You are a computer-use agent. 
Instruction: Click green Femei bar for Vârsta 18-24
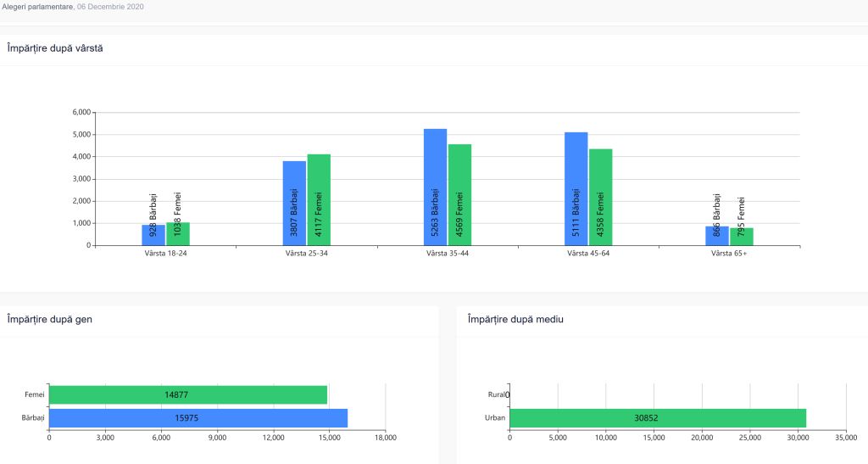click(178, 234)
